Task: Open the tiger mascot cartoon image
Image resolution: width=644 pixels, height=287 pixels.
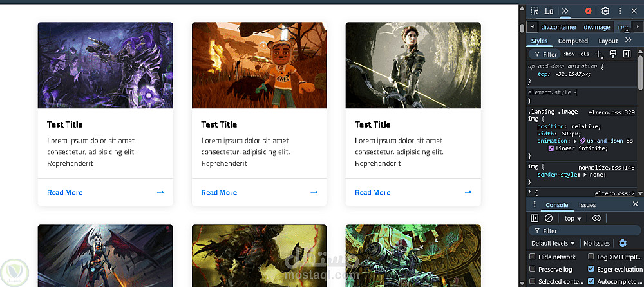Action: pos(259,65)
